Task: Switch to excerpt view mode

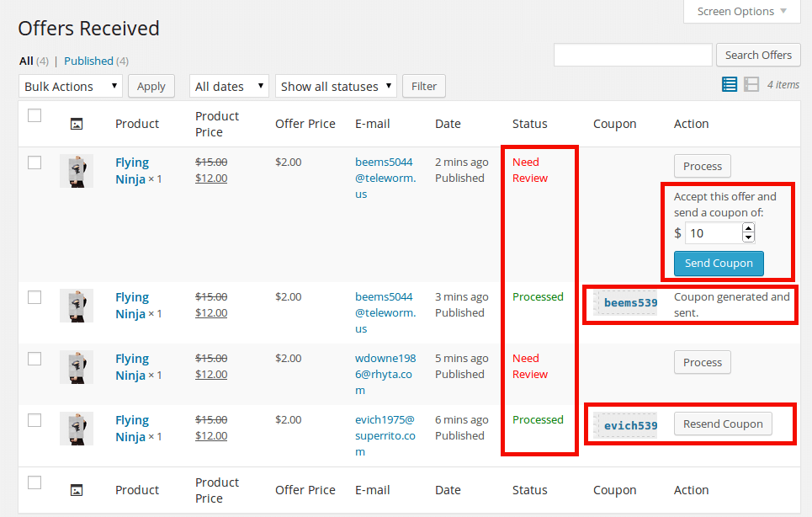Action: pos(750,84)
